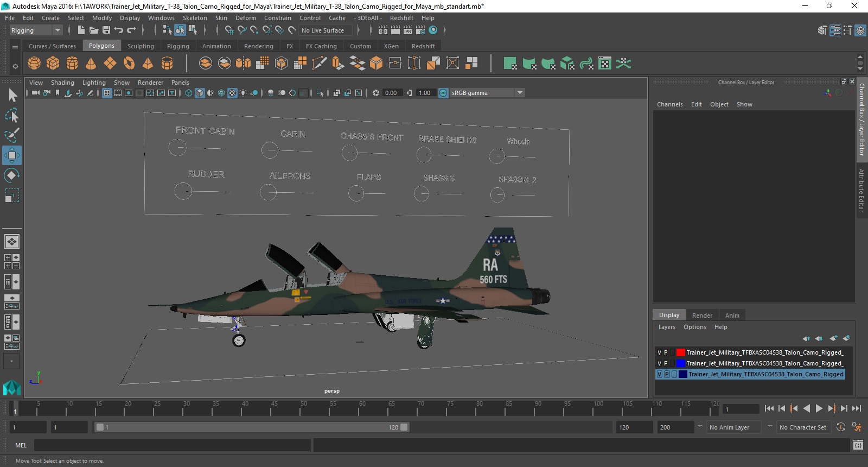Toggle visibility V of selected dark-blue layer
868x467 pixels.
[x=660, y=374]
